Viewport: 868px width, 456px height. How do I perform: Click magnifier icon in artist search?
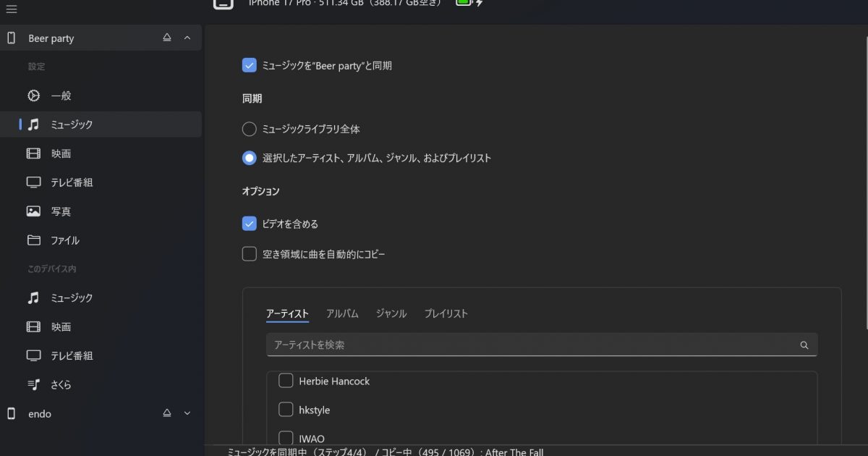(804, 345)
